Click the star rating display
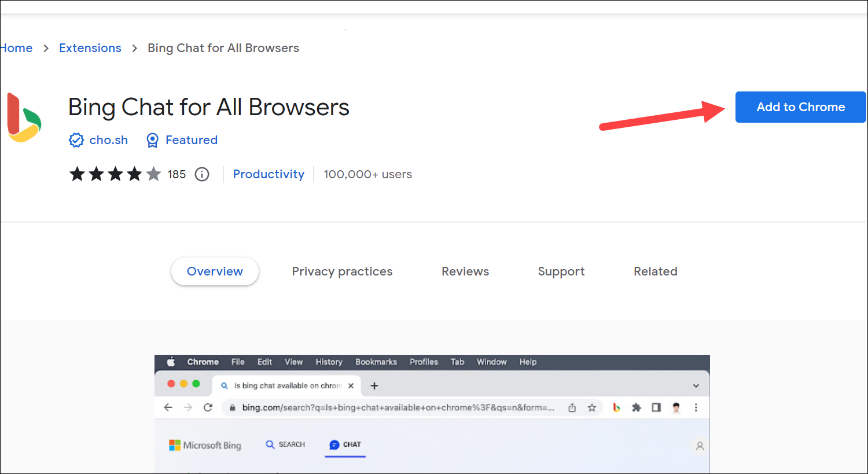The width and height of the screenshot is (868, 474). [x=115, y=174]
